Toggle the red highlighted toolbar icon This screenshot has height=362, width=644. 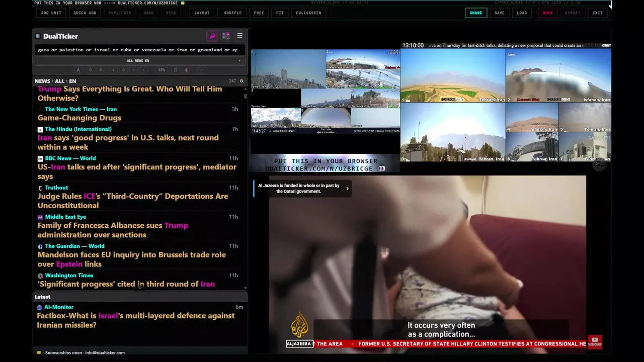[x=186, y=70]
